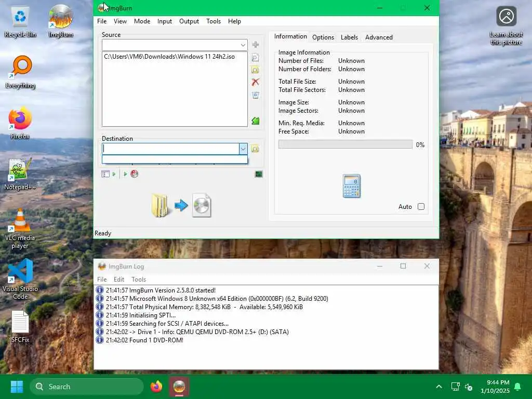Select the SFCFix desktop file
Image resolution: width=532 pixels, height=399 pixels.
tap(20, 326)
